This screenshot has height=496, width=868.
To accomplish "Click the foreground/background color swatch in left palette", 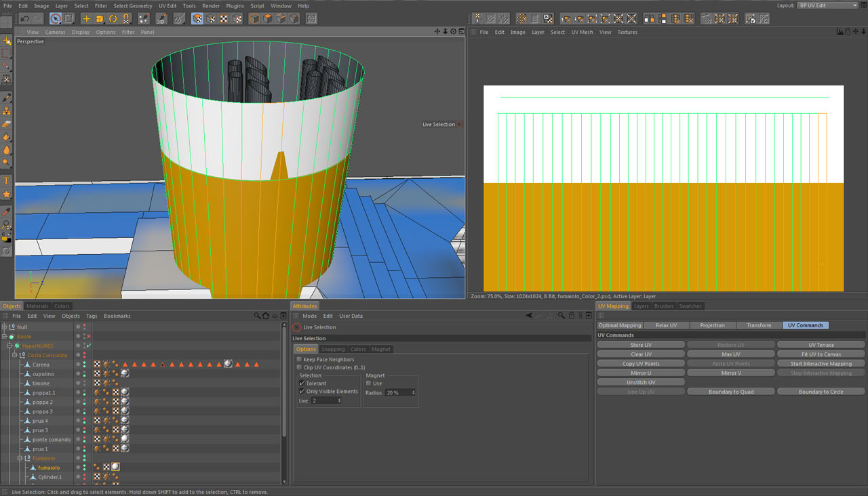I will 6,239.
